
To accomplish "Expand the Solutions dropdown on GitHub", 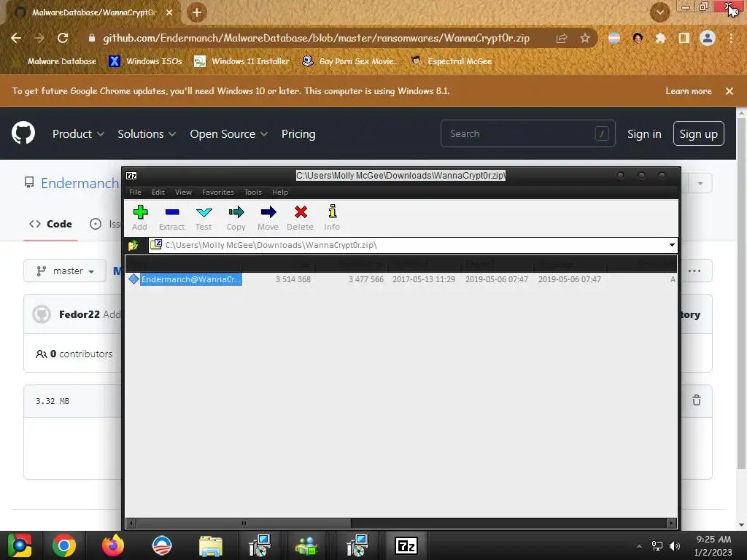I will (147, 134).
